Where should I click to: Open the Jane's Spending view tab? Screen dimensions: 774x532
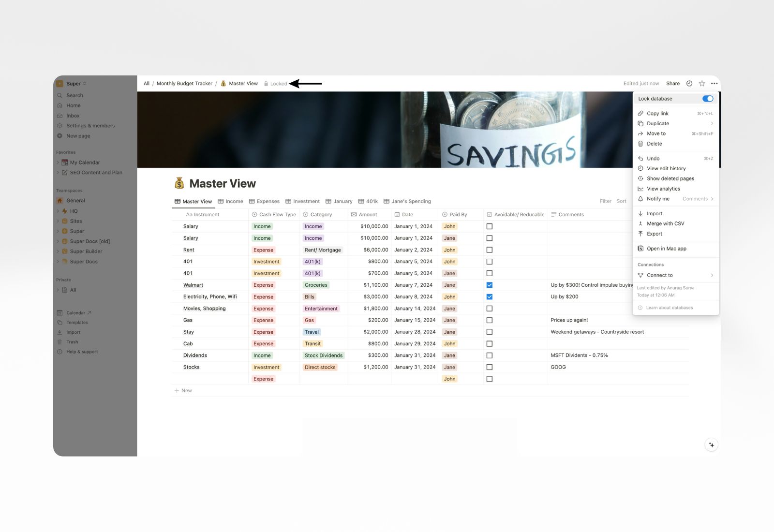point(407,201)
